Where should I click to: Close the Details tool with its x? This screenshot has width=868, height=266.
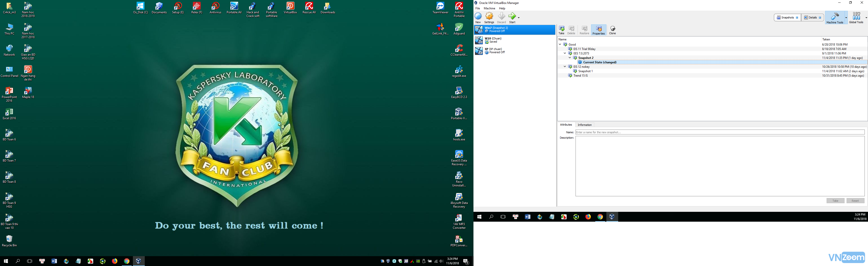(x=820, y=17)
